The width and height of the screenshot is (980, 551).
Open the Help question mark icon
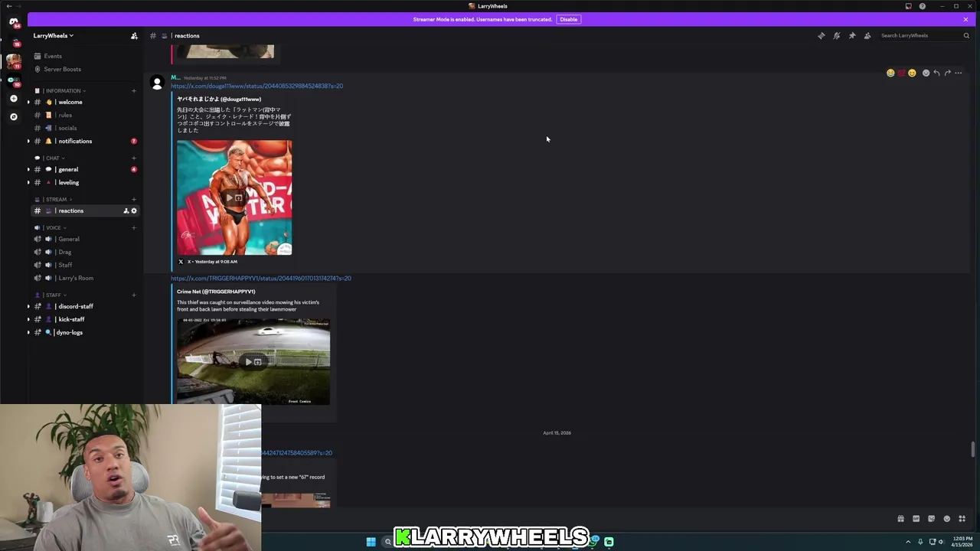(x=923, y=6)
